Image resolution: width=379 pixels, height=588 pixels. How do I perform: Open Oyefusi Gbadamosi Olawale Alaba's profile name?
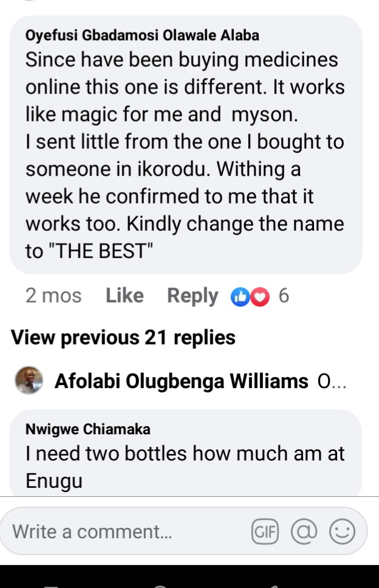pos(142,35)
